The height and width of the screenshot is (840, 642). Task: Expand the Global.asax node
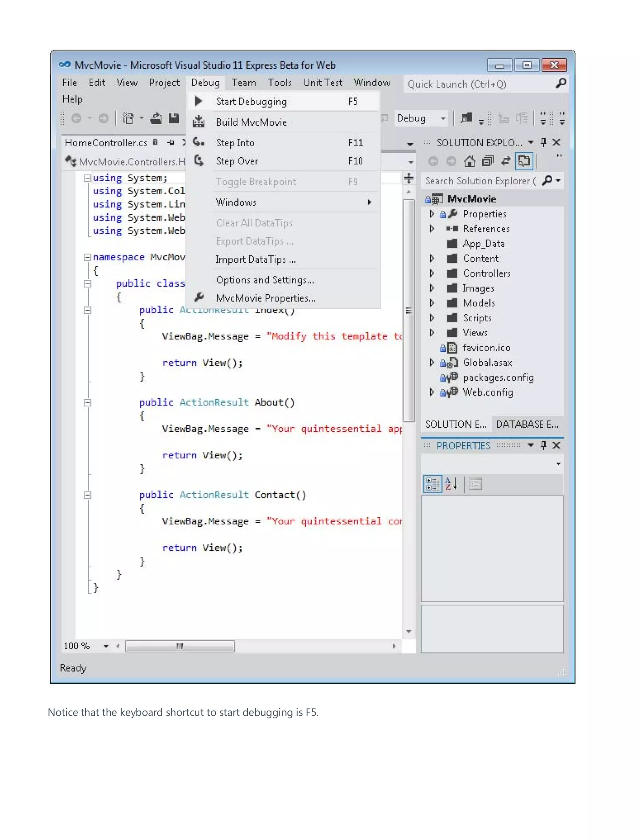click(432, 362)
